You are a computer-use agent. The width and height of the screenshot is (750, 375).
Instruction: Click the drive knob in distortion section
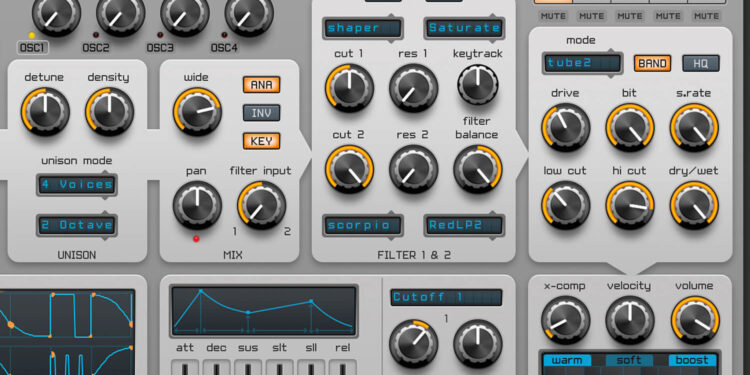(x=565, y=128)
